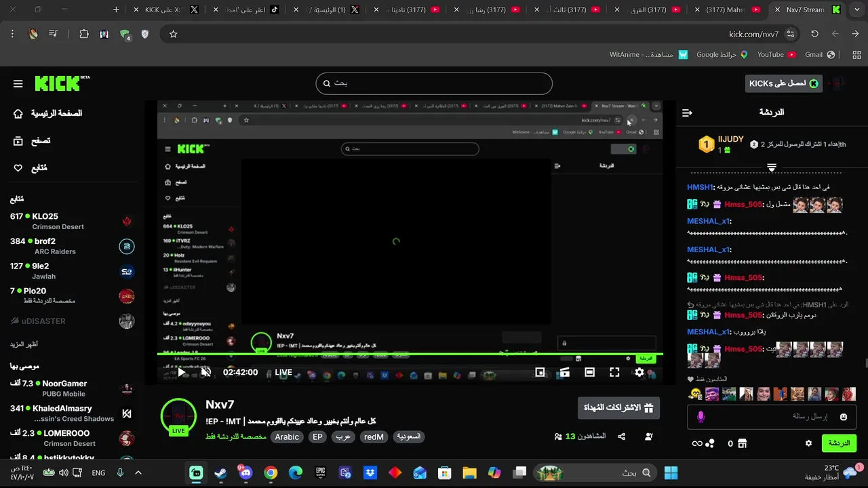Toggle theater mode in player

click(x=589, y=372)
